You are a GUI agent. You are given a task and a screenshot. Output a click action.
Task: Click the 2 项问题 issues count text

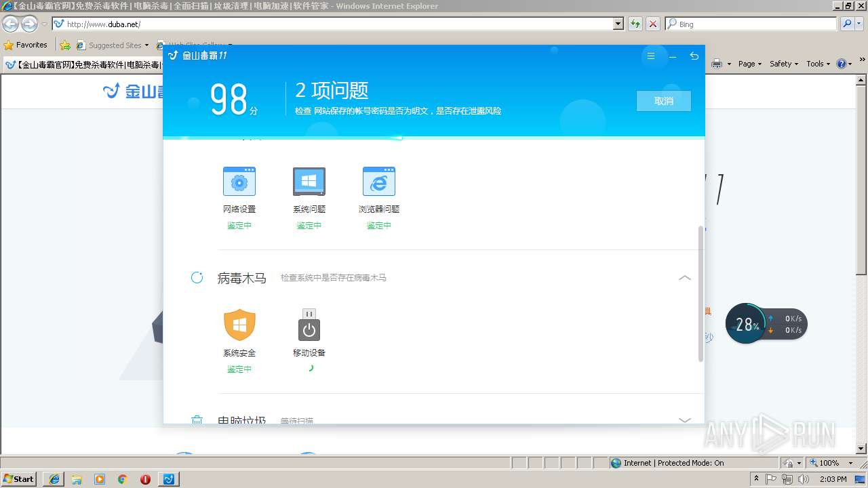click(x=332, y=90)
